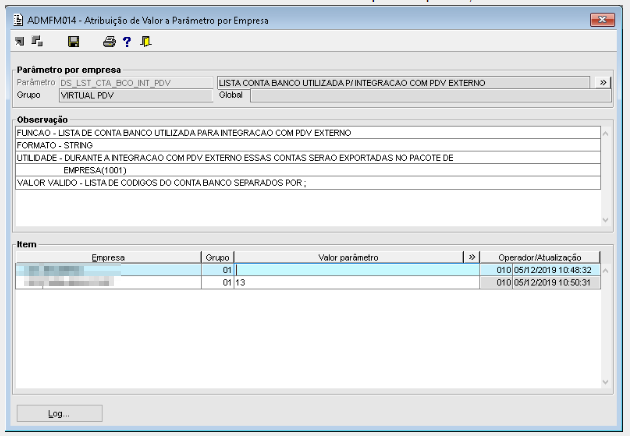This screenshot has height=436, width=630.
Task: Click the Empresa column header
Action: point(108,257)
